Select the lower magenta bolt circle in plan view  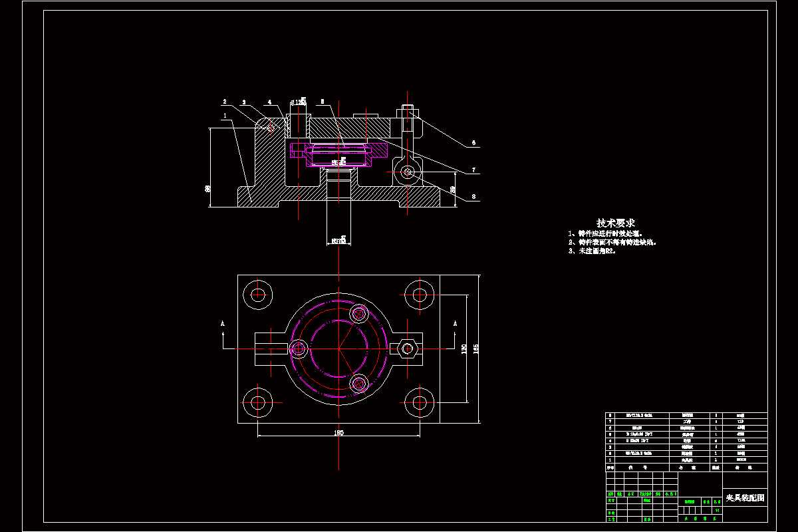[x=360, y=382]
